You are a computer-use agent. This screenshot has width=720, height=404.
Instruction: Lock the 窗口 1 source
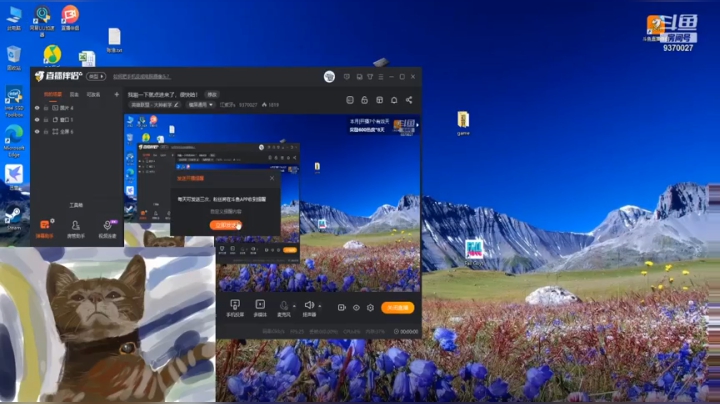(x=46, y=120)
